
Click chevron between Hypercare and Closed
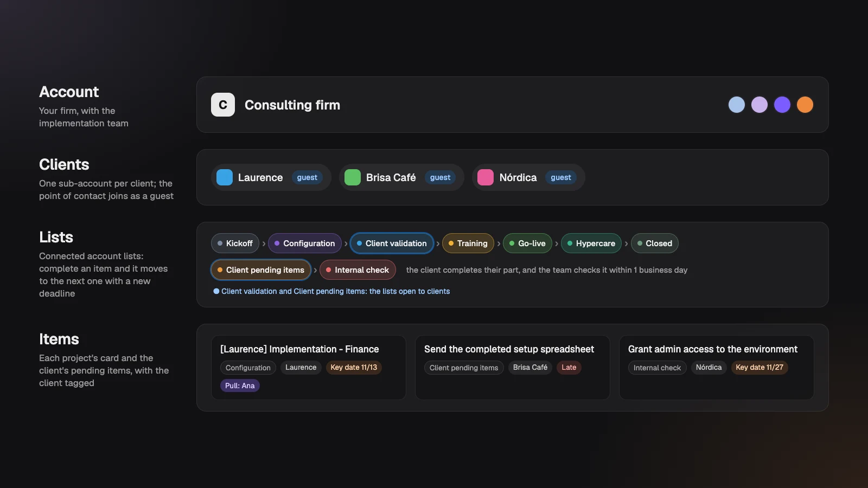tap(626, 244)
